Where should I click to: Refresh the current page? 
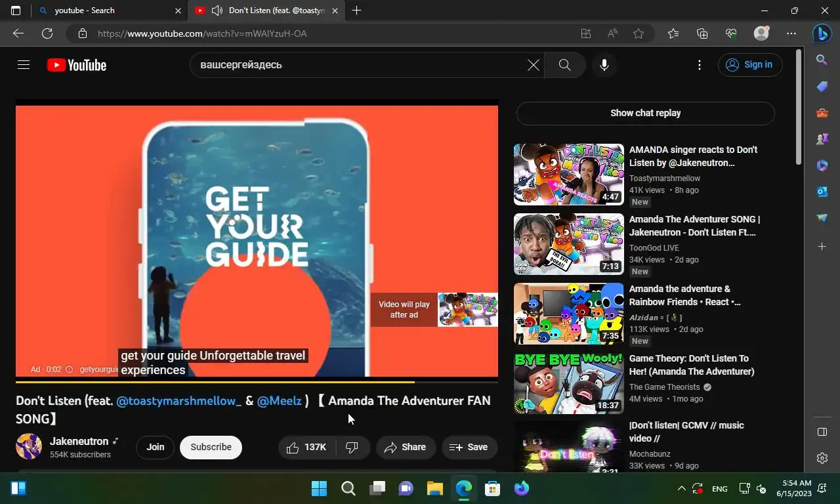tap(47, 33)
